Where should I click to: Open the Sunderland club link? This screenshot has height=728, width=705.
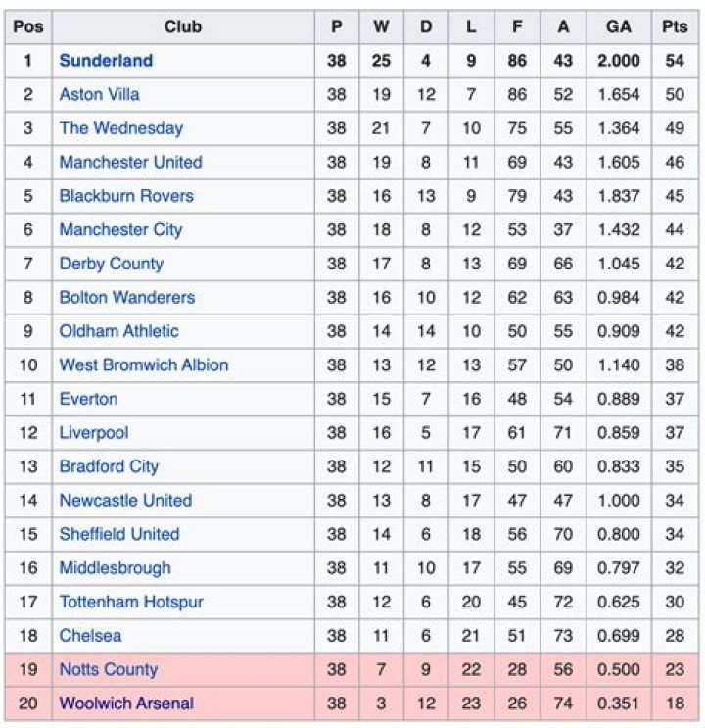click(106, 61)
